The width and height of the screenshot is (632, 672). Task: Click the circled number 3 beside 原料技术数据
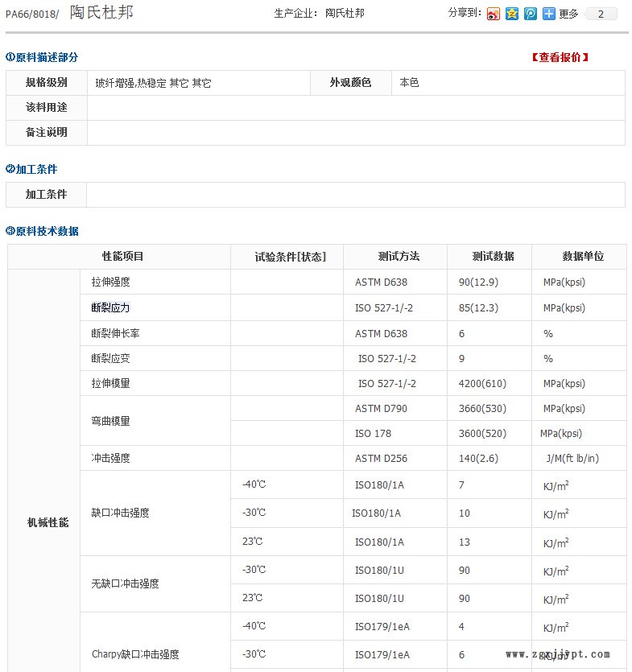10,231
